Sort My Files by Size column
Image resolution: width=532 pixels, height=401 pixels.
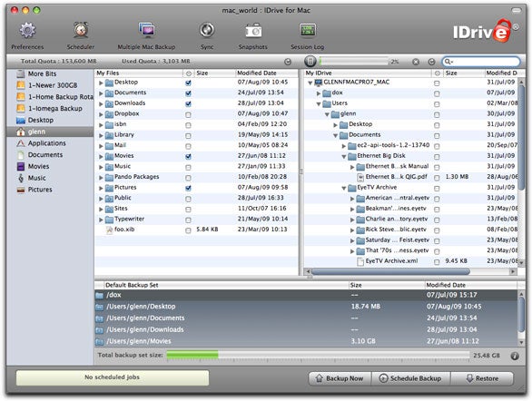tap(214, 73)
